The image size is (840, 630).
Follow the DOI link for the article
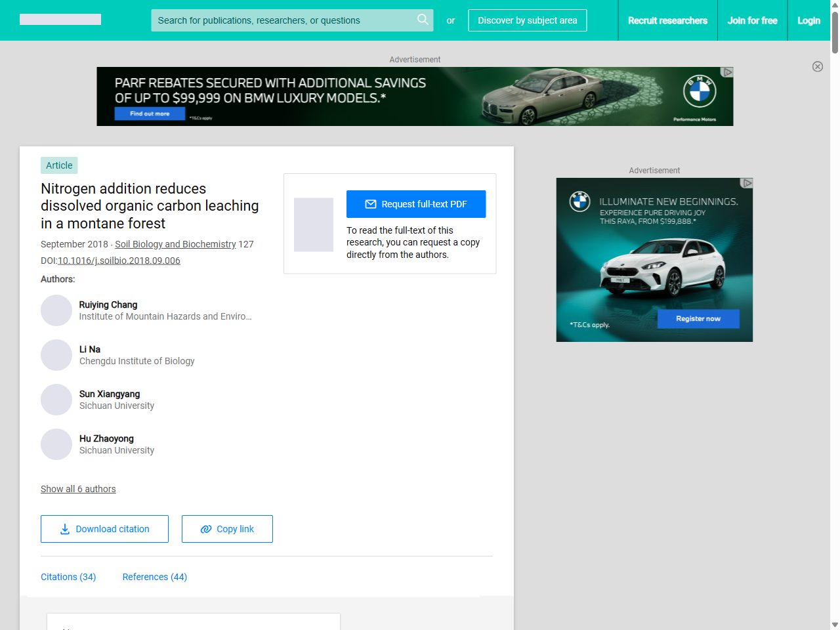pos(118,261)
